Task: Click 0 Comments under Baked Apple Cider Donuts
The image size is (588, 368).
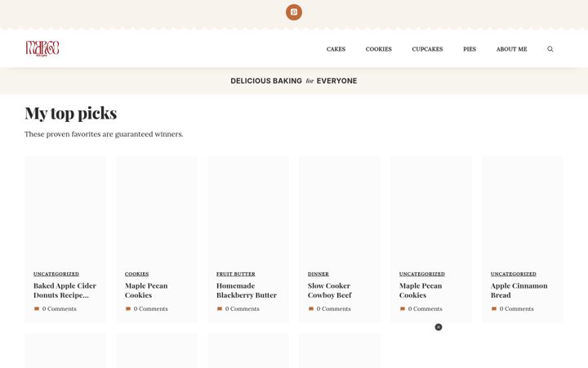Action: tap(60, 308)
